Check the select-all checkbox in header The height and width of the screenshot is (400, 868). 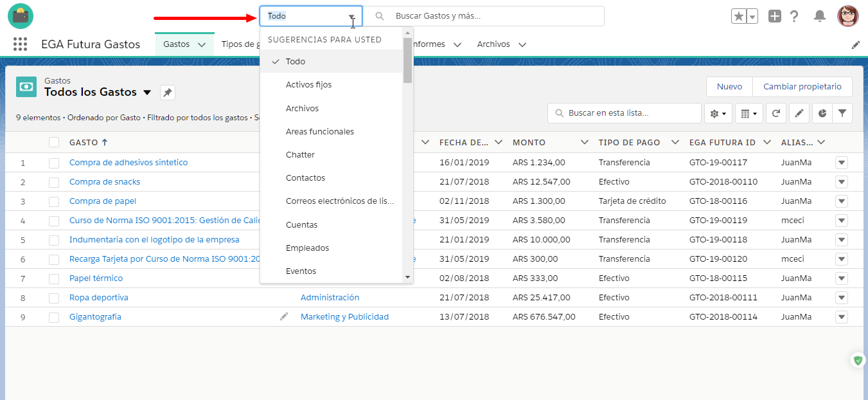(54, 142)
